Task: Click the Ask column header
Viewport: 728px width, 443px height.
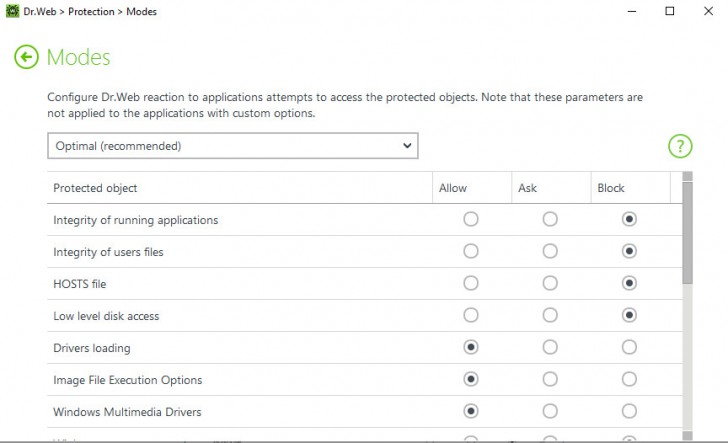Action: click(x=528, y=188)
